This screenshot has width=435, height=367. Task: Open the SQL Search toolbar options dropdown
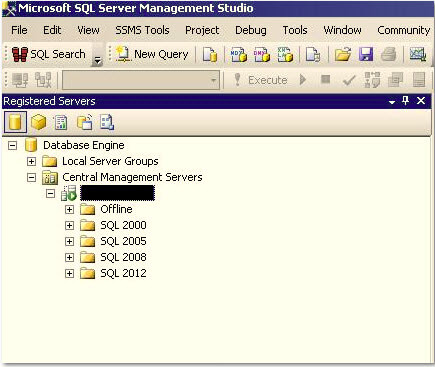pyautogui.click(x=97, y=60)
